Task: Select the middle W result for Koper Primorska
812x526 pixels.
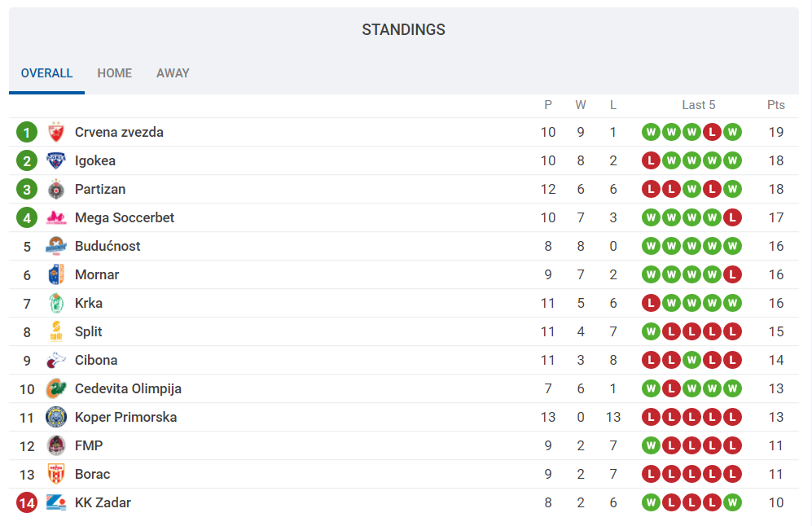Action: (691, 417)
